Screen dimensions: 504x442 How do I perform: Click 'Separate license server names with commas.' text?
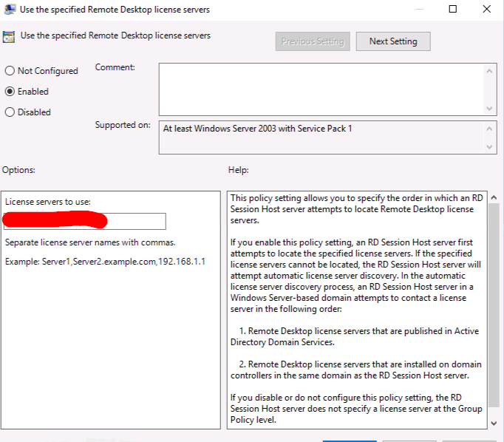coord(90,242)
